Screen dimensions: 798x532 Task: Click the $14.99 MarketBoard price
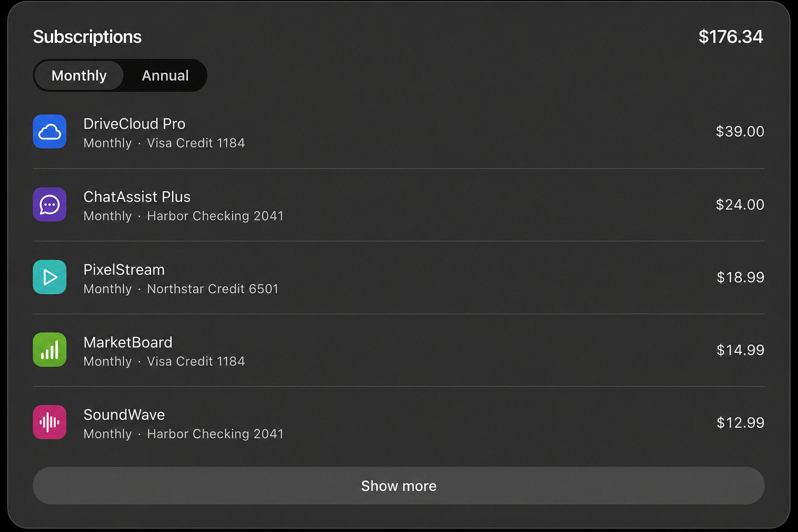click(740, 350)
